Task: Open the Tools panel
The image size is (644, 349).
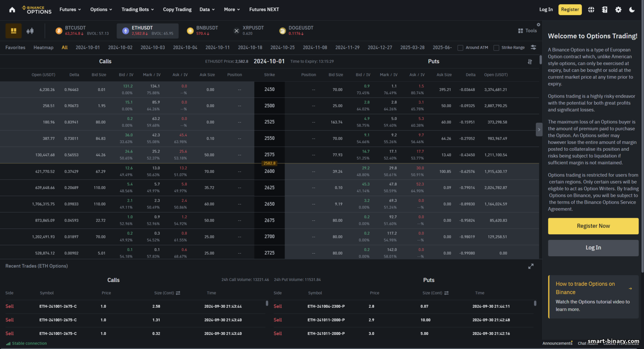Action: (x=528, y=31)
